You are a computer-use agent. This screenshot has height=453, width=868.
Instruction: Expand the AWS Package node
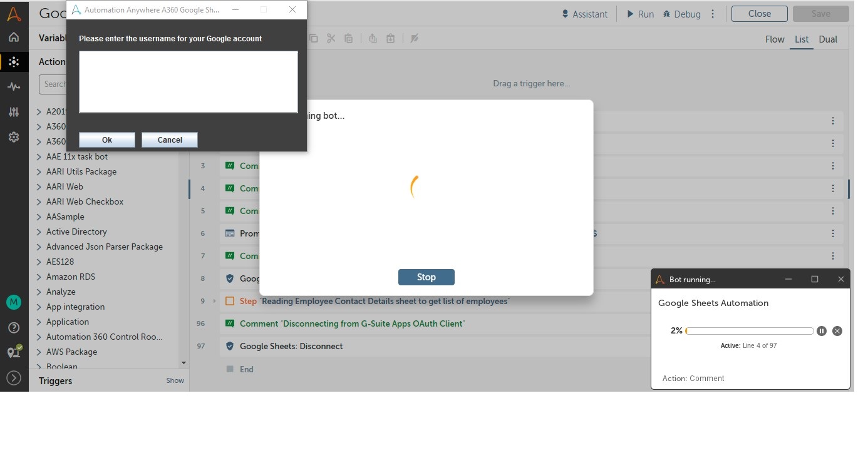pos(39,352)
